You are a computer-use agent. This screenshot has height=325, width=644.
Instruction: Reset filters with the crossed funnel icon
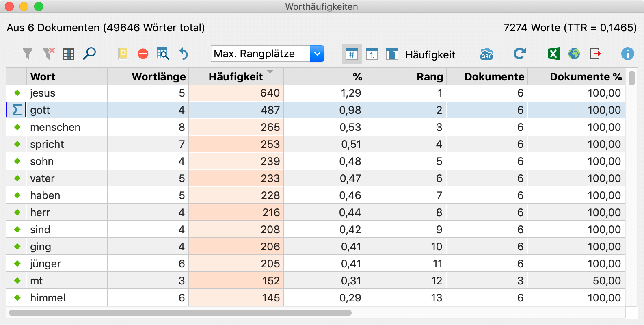[49, 54]
